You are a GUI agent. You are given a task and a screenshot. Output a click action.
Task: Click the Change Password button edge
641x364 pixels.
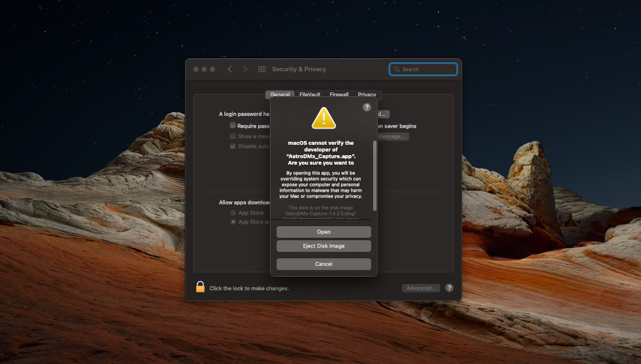[383, 114]
